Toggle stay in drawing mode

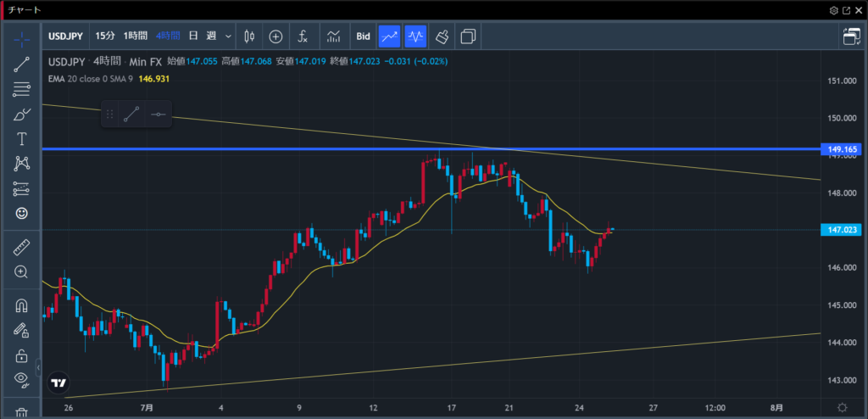click(21, 331)
